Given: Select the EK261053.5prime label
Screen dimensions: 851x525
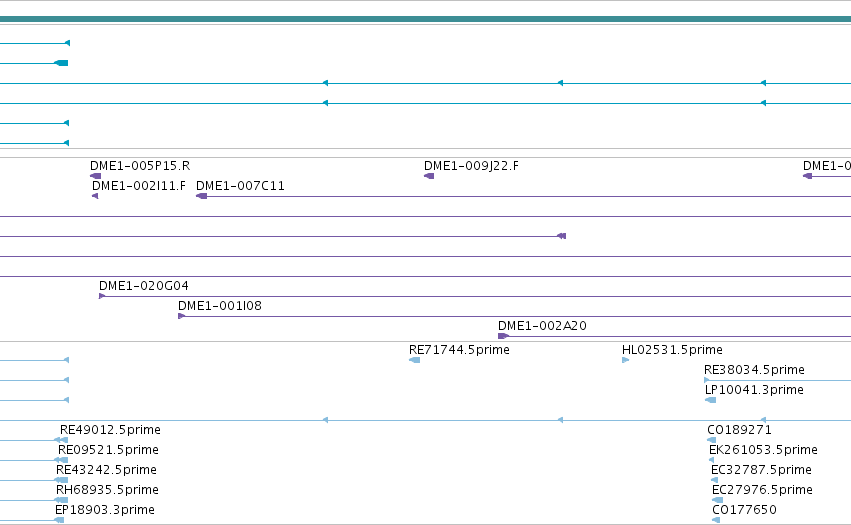Looking at the screenshot, I should [x=763, y=450].
